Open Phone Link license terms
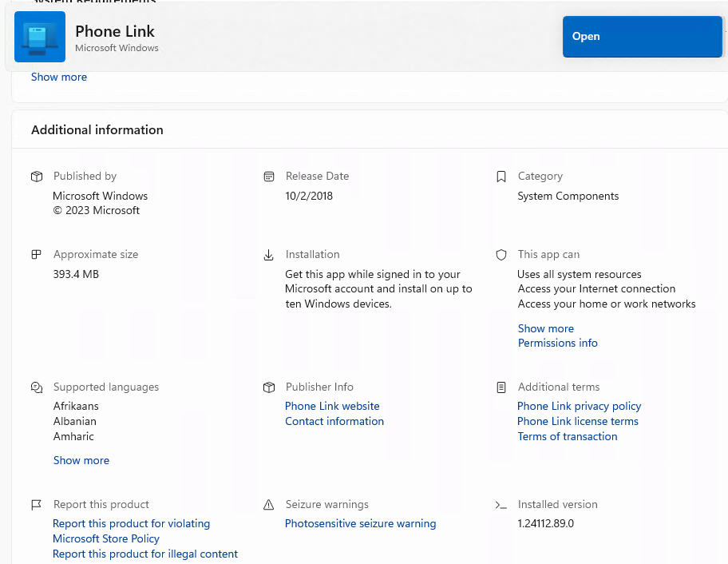Screen dimensions: 728x564 tap(578, 421)
